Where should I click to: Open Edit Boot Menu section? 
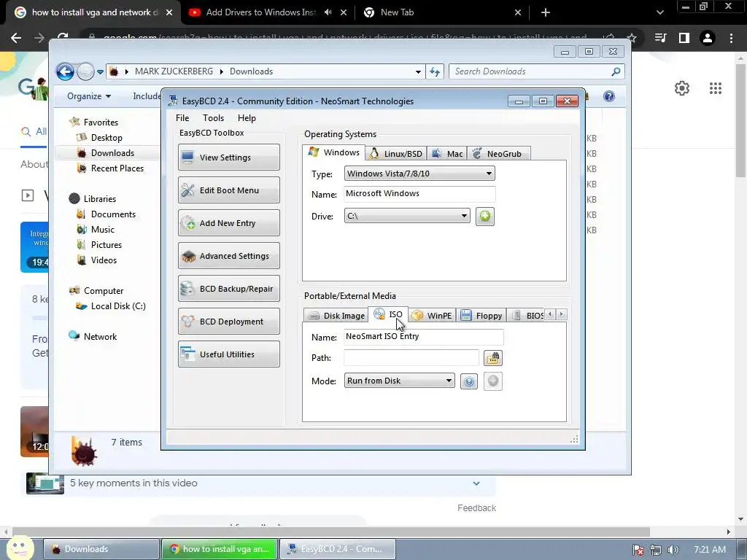(228, 190)
